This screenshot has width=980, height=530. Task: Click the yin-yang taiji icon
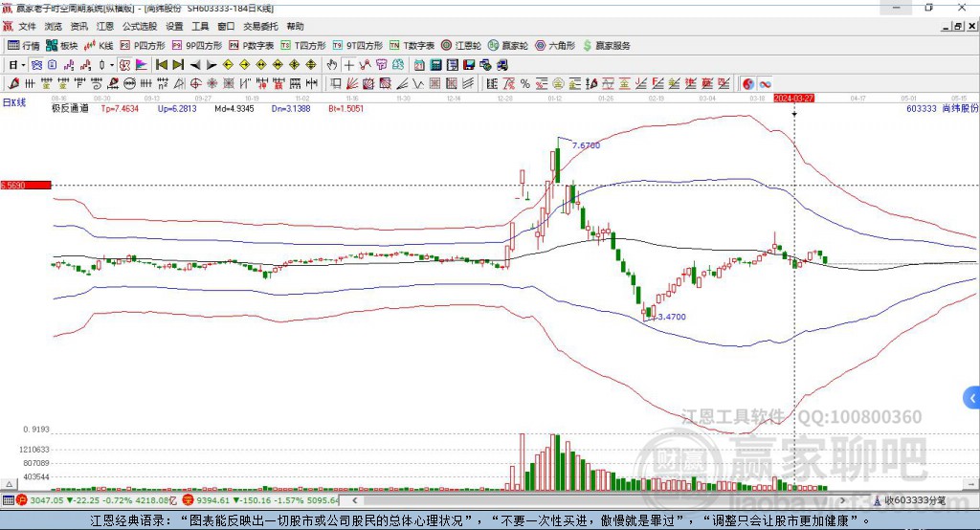click(x=748, y=84)
